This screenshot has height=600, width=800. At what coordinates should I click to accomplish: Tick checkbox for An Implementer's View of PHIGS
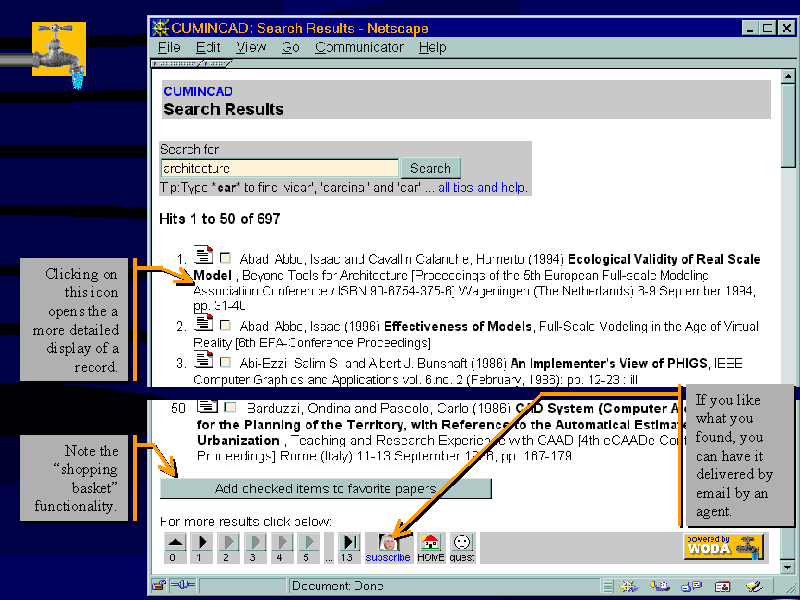pyautogui.click(x=225, y=362)
